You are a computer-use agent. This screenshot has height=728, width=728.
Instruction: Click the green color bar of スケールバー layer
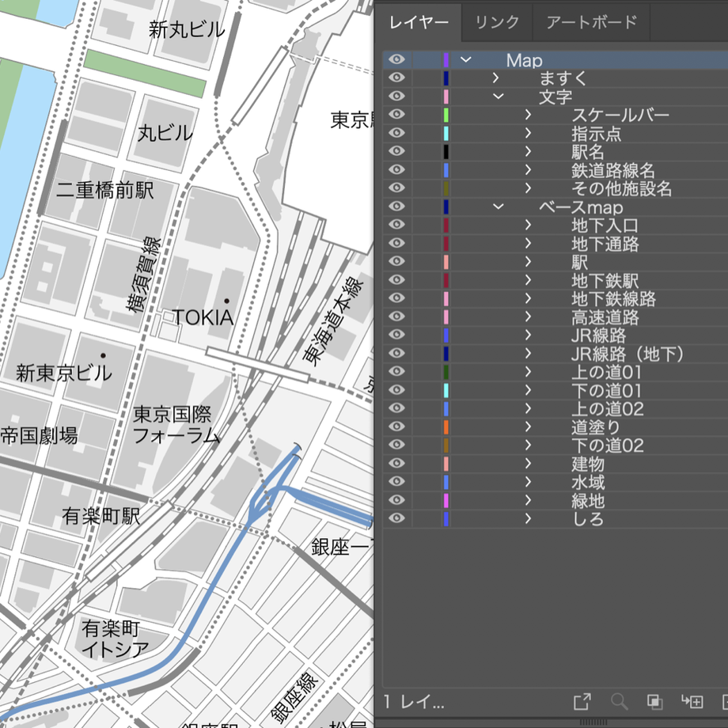446,114
